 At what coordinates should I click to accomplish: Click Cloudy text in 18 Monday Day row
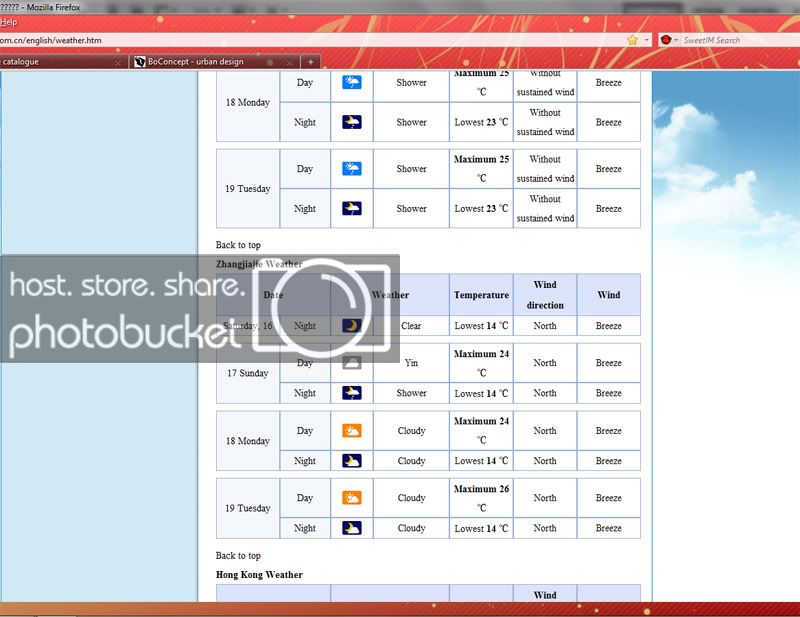pos(411,431)
